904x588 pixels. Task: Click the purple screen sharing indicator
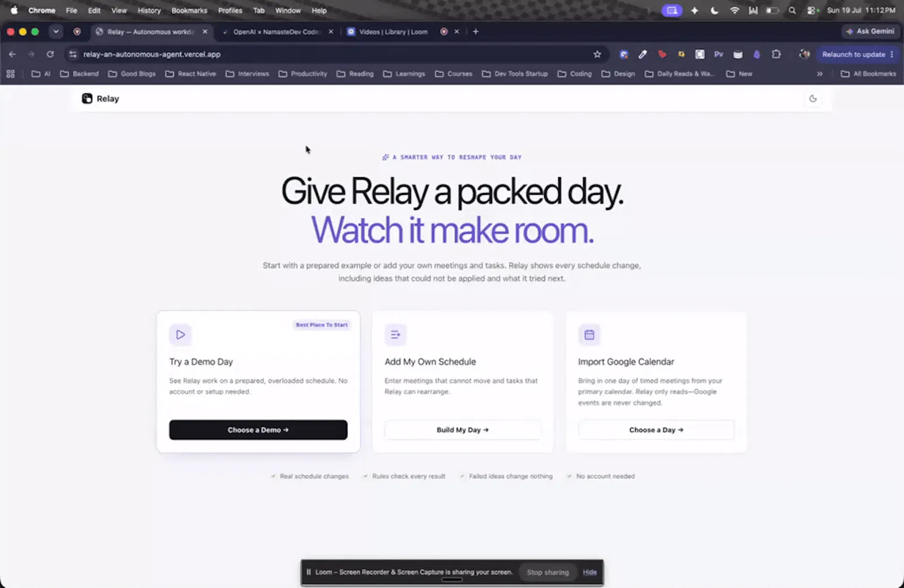point(672,10)
